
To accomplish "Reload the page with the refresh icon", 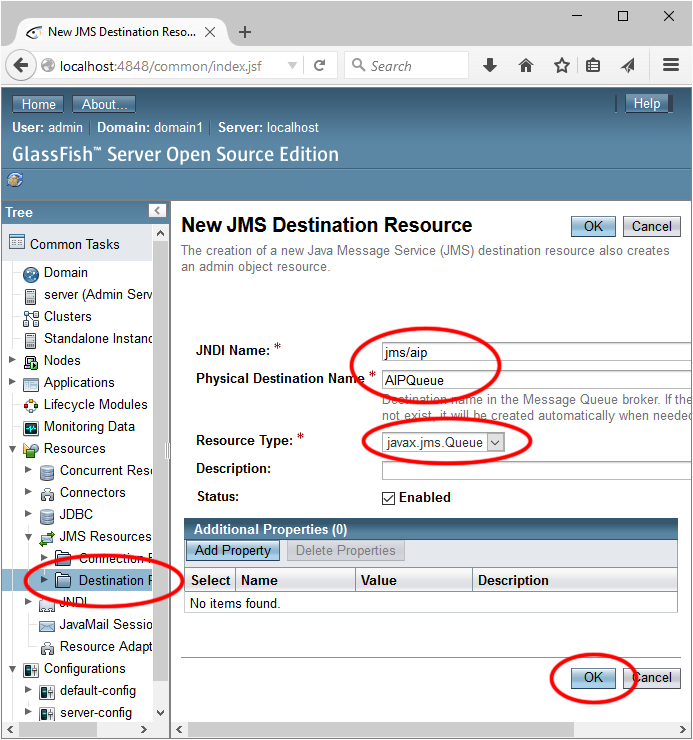I will pyautogui.click(x=320, y=65).
